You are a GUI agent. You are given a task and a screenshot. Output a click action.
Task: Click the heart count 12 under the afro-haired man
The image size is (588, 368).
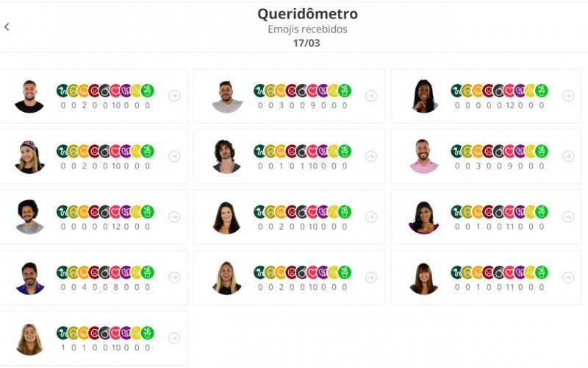click(x=115, y=226)
